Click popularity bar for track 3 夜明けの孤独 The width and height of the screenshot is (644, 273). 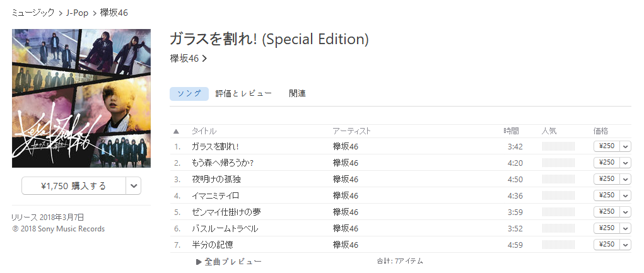[x=559, y=180]
